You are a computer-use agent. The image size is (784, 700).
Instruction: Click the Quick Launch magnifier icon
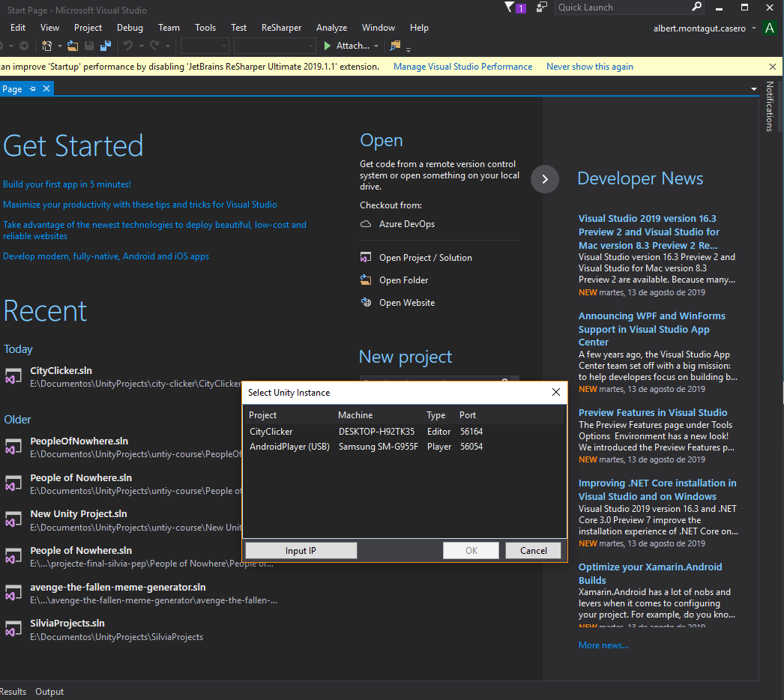(x=696, y=7)
